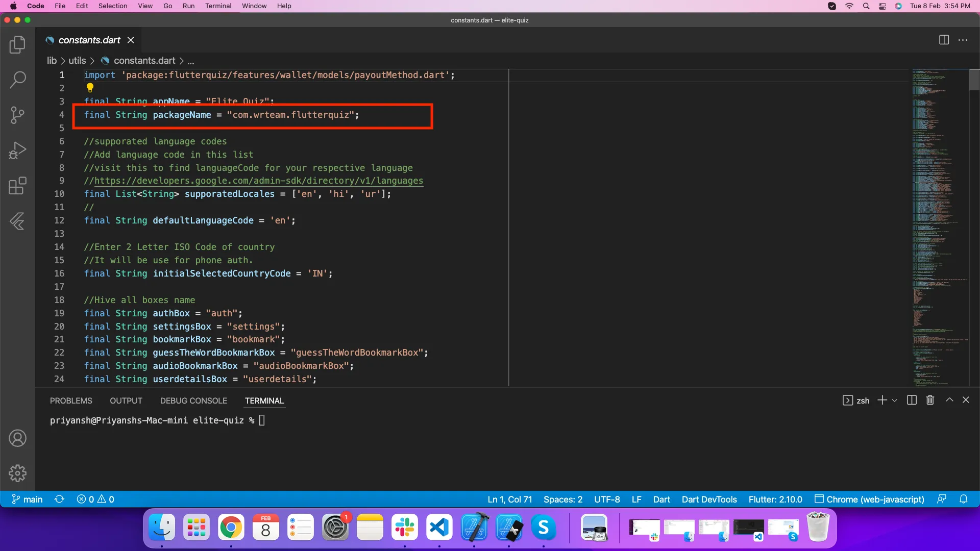Split the editor to the right

(944, 40)
